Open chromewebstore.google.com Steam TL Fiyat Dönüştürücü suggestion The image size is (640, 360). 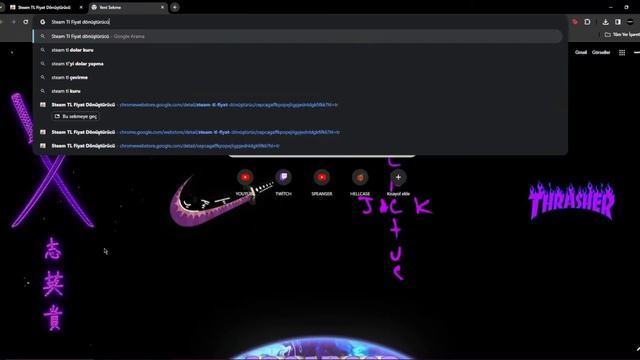pos(298,105)
